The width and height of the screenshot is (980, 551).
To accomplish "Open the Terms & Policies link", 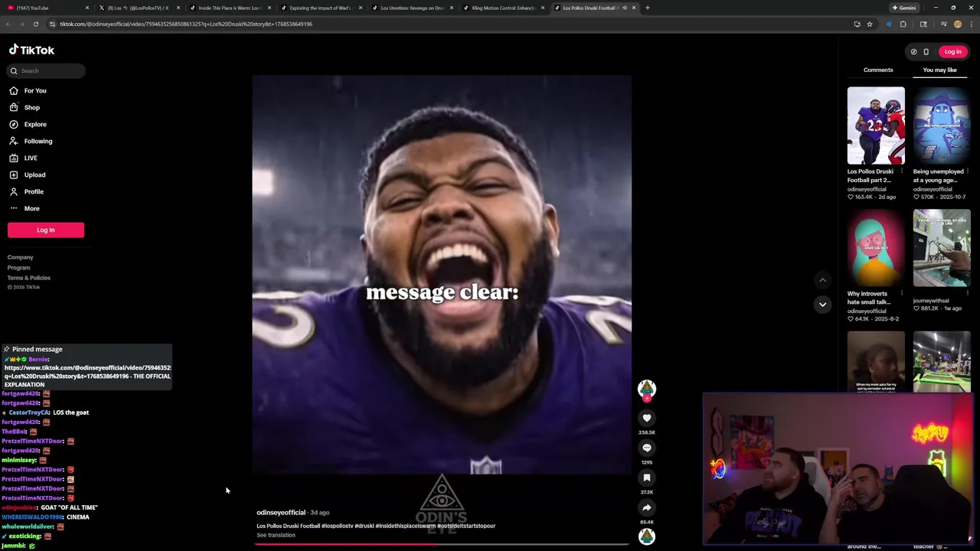I will [x=29, y=278].
